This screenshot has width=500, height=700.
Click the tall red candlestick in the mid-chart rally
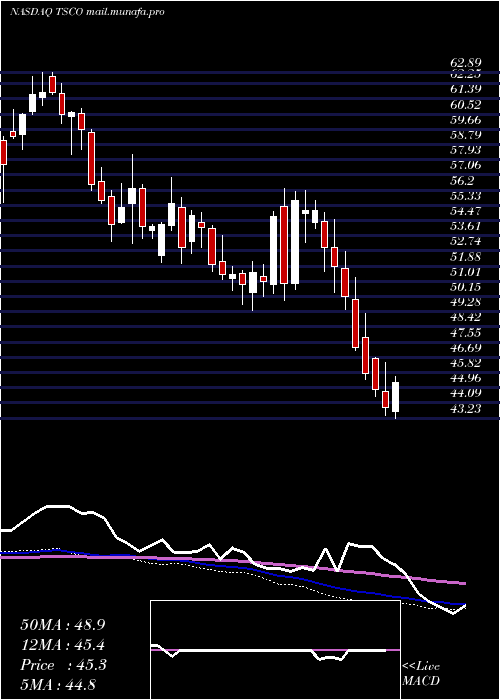(x=284, y=245)
